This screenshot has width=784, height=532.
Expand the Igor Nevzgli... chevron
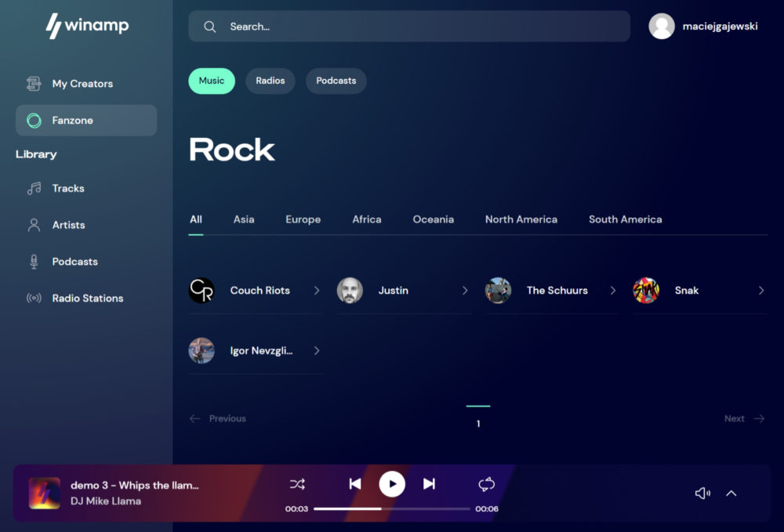[317, 351]
